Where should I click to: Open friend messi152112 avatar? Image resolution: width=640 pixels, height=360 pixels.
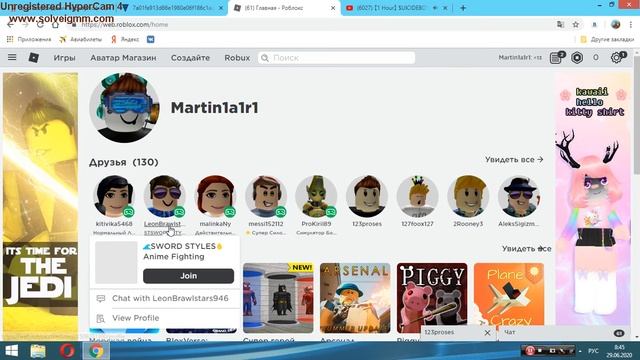266,196
